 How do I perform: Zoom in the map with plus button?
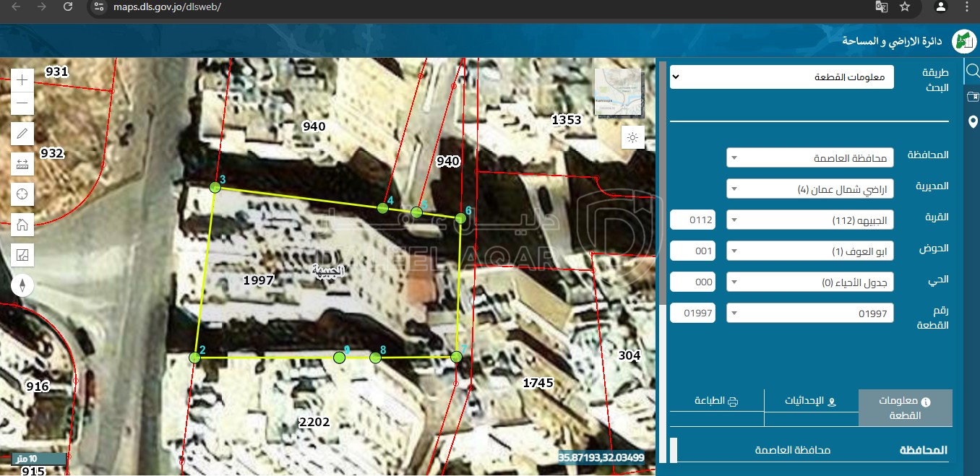[x=22, y=80]
